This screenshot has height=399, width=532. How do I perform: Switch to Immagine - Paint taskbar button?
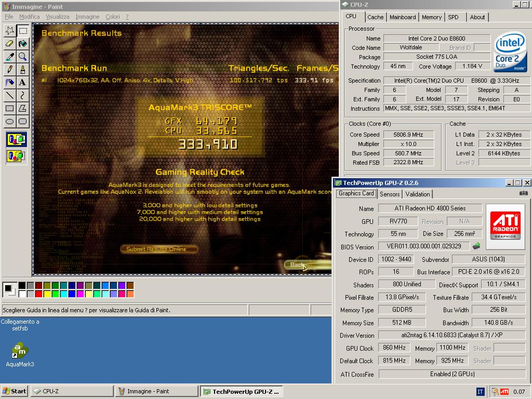[156, 391]
